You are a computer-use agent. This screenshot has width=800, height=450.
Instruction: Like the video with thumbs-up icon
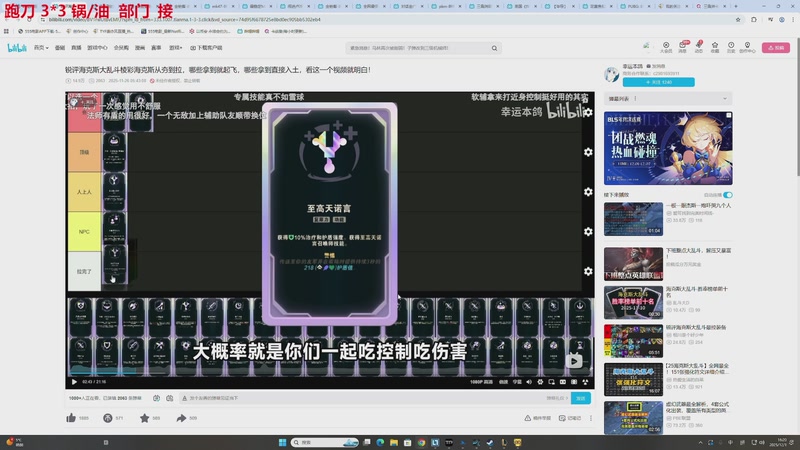[x=71, y=418]
